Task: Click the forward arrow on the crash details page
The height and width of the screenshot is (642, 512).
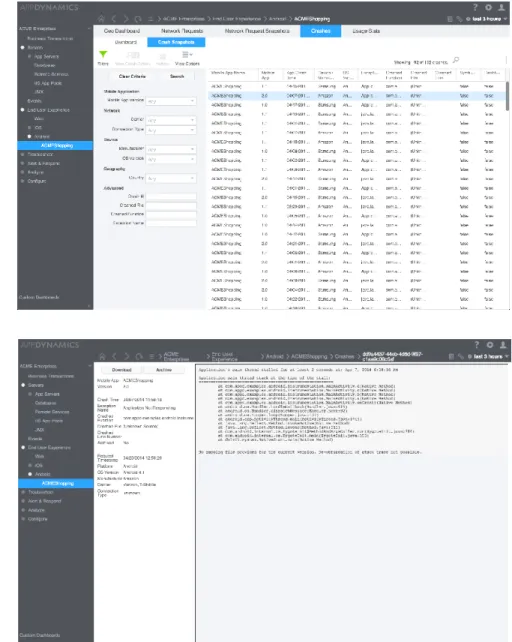Action: (x=127, y=357)
